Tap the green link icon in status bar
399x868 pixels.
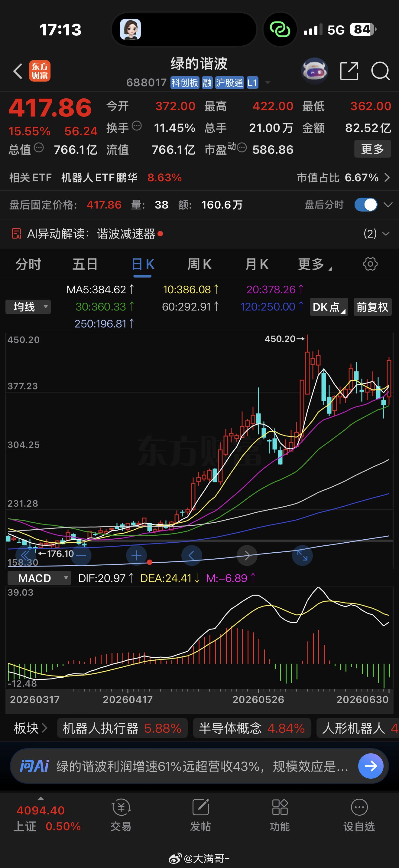click(280, 29)
